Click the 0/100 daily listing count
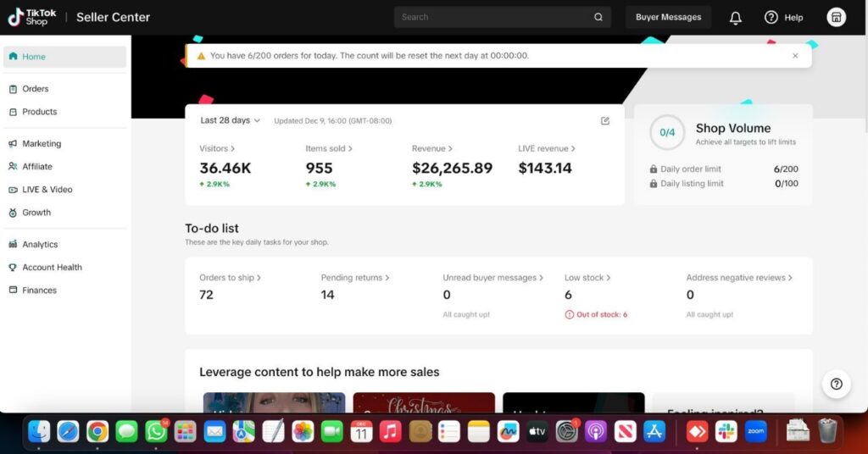The image size is (868, 454). (786, 184)
